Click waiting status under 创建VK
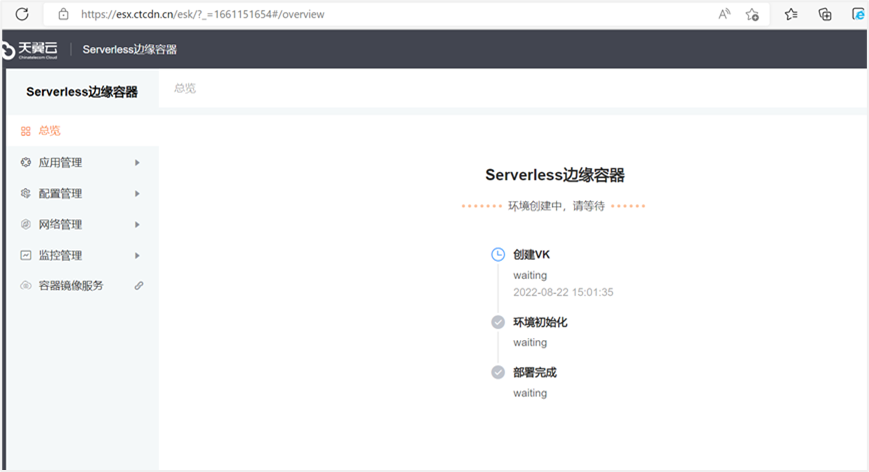 pyautogui.click(x=530, y=275)
